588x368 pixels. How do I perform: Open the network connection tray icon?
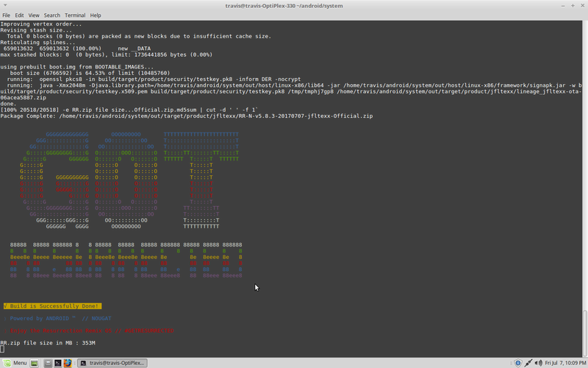point(528,363)
